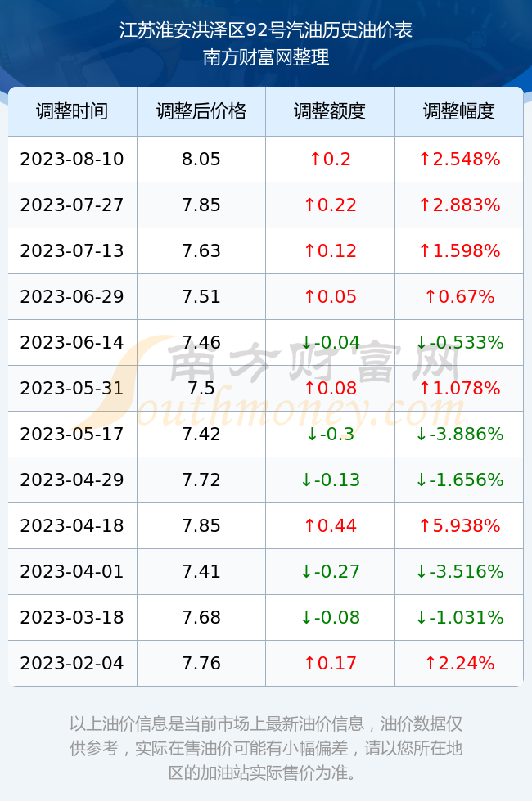Click the ↓-0.08 adjustment value
This screenshot has height=802, width=532.
330,617
